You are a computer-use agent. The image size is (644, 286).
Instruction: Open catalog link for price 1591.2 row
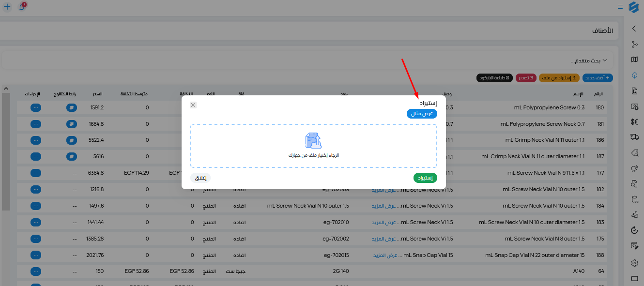72,107
